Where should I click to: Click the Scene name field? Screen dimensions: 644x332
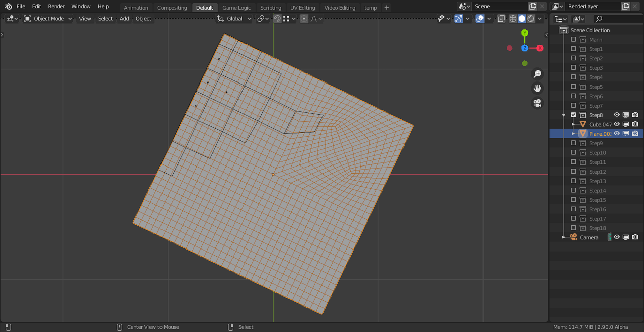(500, 6)
